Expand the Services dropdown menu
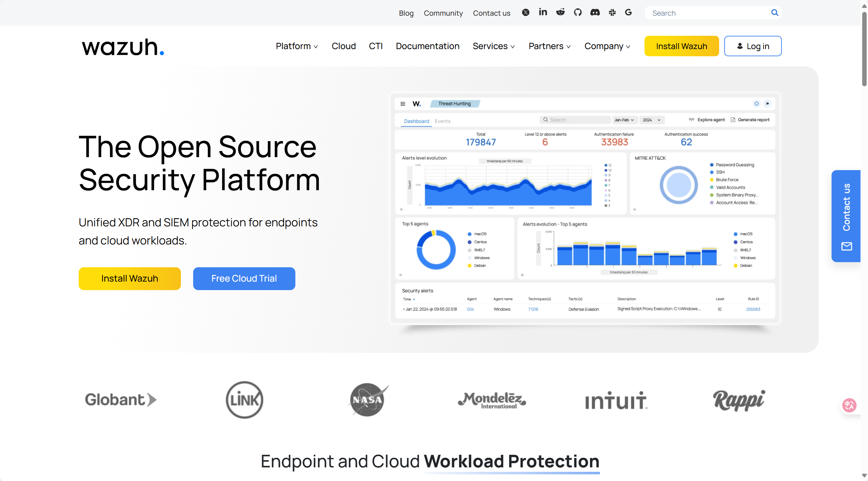 pyautogui.click(x=493, y=46)
